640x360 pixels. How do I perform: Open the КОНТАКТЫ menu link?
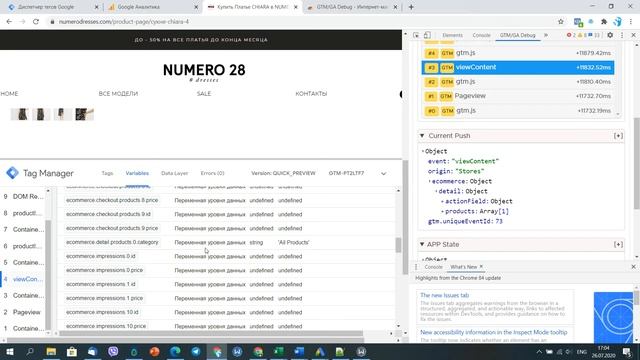click(x=311, y=93)
